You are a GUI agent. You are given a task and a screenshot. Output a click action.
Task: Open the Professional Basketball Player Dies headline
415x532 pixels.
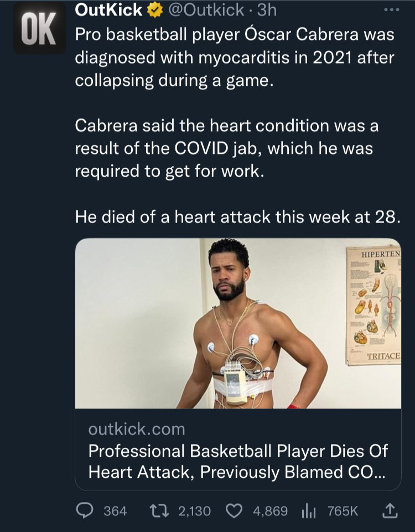(x=238, y=462)
